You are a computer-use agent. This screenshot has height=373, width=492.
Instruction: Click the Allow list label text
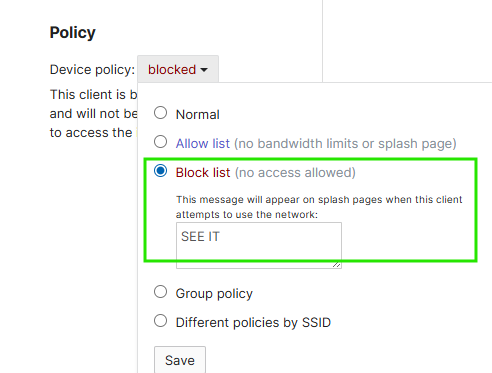[x=203, y=144]
